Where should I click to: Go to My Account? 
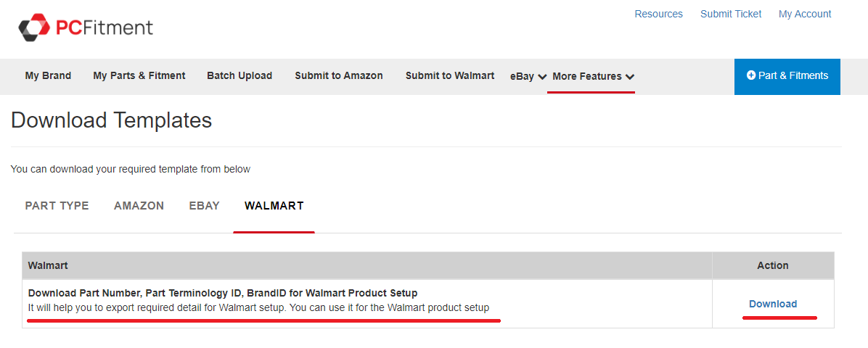point(805,14)
